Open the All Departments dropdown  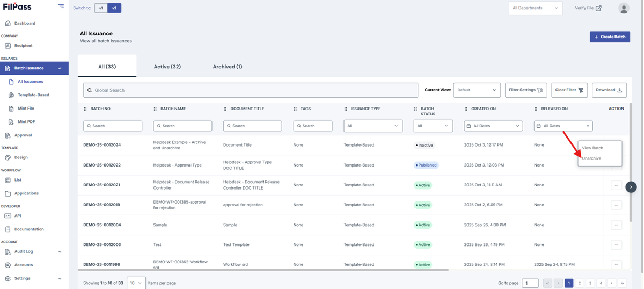point(536,8)
